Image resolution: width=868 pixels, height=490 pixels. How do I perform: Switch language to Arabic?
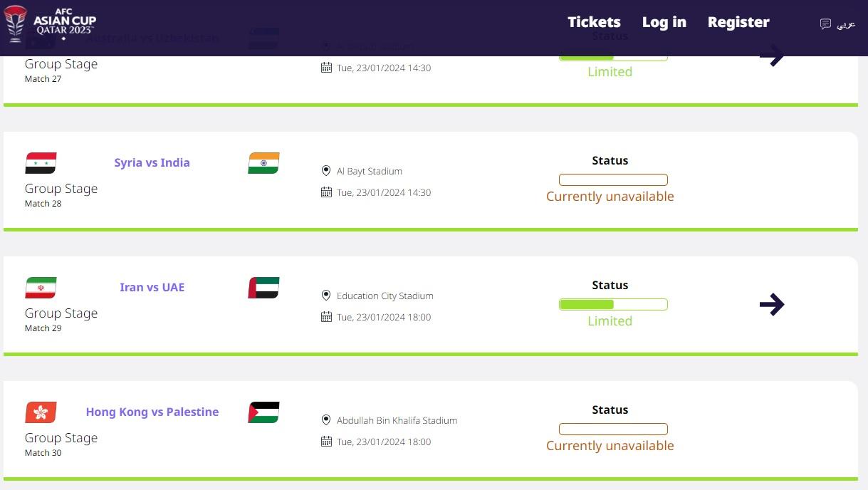coord(838,24)
